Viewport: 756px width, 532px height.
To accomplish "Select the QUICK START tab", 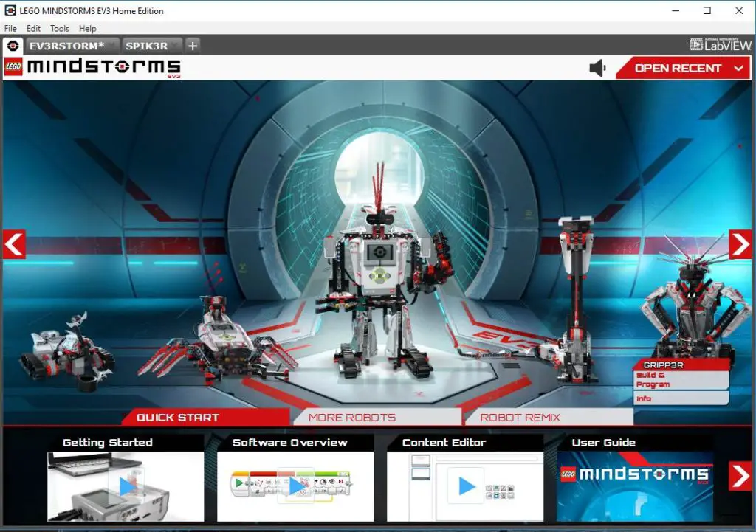I will pos(206,418).
